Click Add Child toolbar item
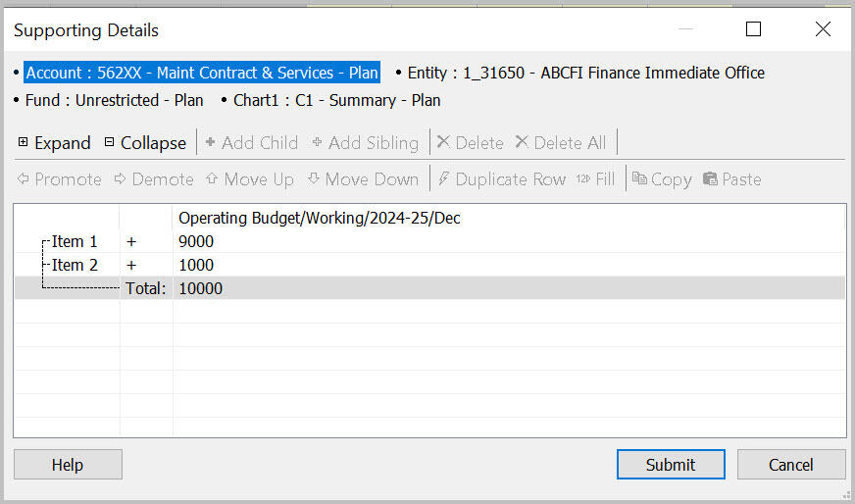Viewport: 855px width, 504px height. click(x=251, y=143)
